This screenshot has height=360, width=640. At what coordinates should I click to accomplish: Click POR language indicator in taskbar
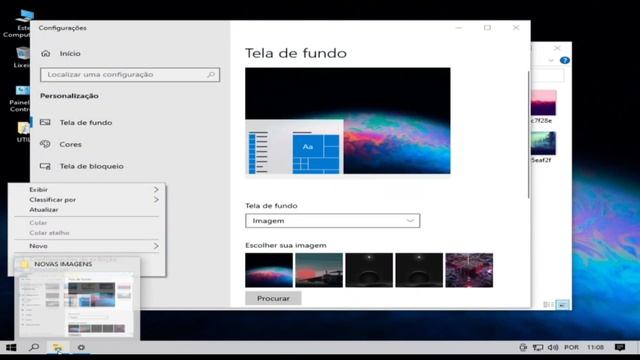point(571,347)
